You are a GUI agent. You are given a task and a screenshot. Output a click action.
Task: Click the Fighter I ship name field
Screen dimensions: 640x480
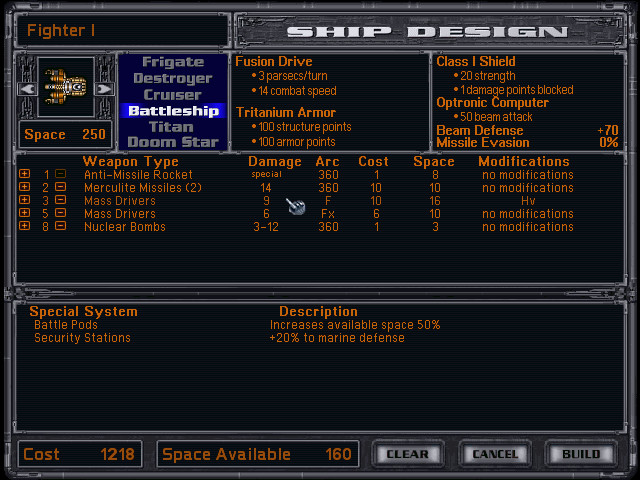point(120,30)
